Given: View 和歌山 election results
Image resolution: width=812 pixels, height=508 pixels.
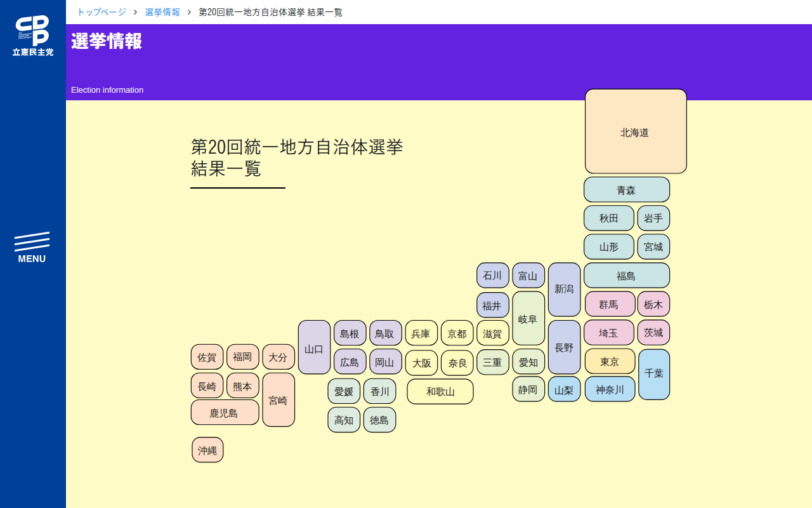Looking at the screenshot, I should pos(440,392).
